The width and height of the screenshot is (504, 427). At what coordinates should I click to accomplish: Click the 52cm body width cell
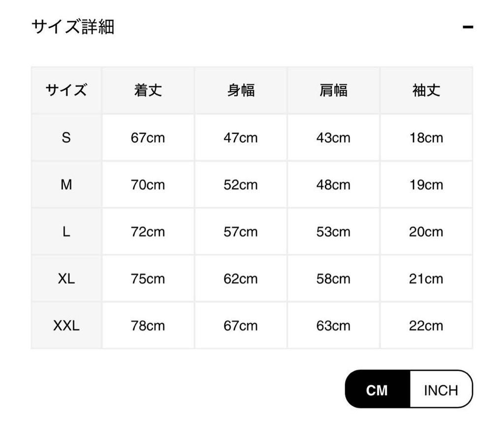click(x=241, y=185)
